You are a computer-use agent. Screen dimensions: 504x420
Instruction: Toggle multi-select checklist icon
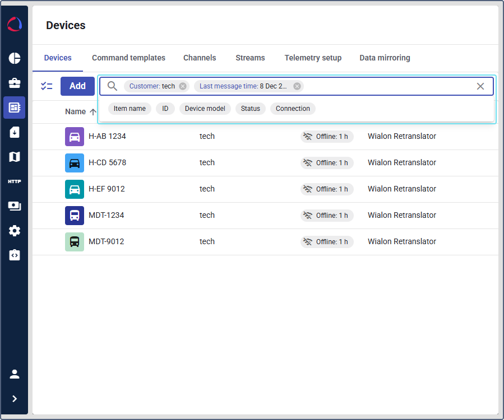click(47, 86)
